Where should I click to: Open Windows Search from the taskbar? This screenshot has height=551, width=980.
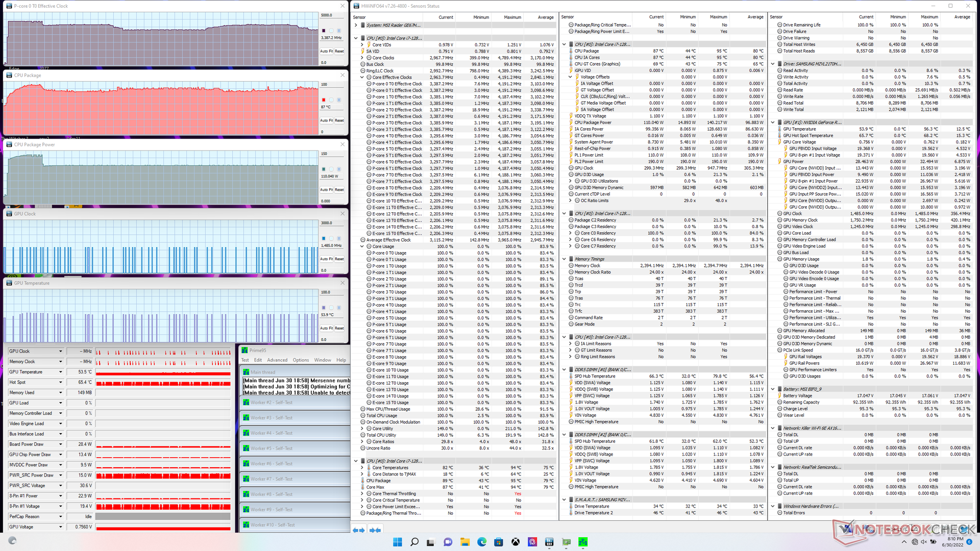coord(414,542)
